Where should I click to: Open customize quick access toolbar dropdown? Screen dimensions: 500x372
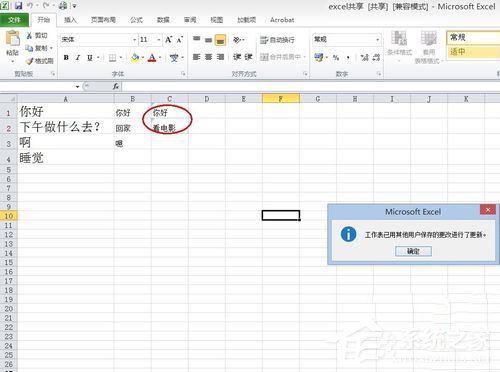pyautogui.click(x=74, y=6)
